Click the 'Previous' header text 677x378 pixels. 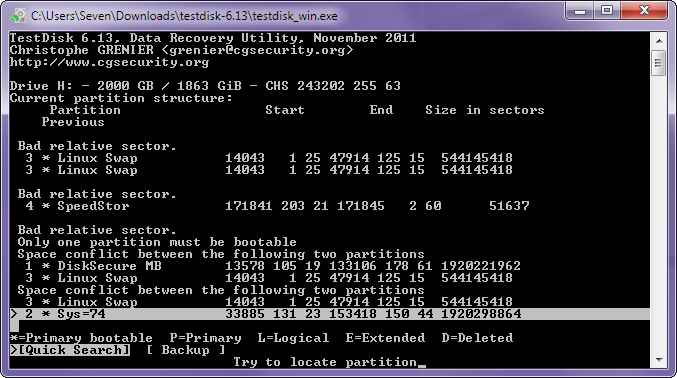[73, 122]
